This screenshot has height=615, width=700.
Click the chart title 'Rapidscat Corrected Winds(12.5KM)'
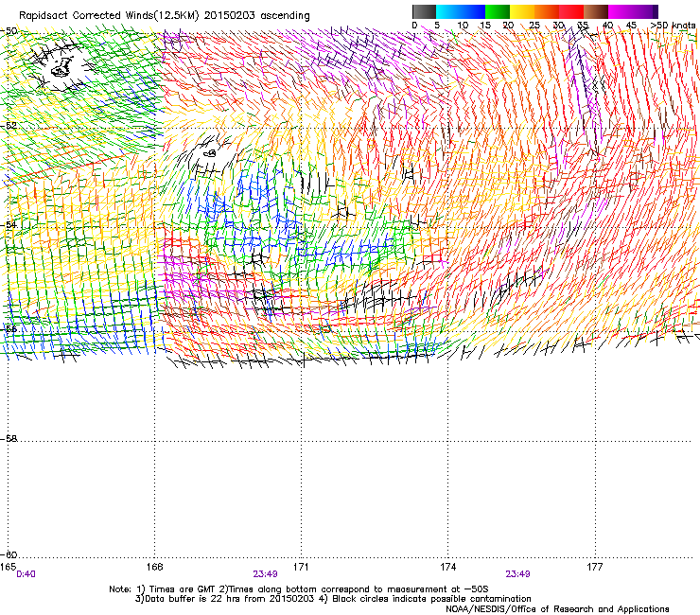pos(109,16)
